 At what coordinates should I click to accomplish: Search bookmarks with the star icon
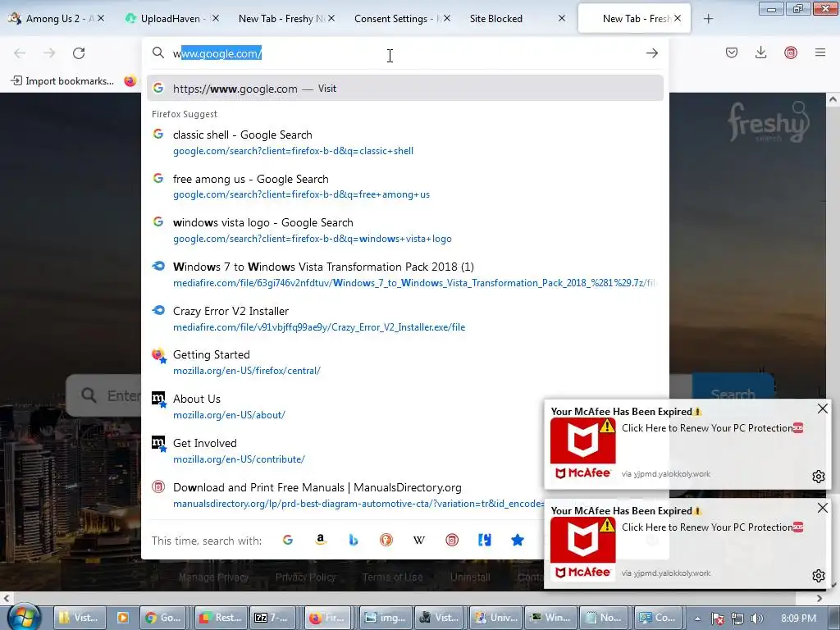517,540
